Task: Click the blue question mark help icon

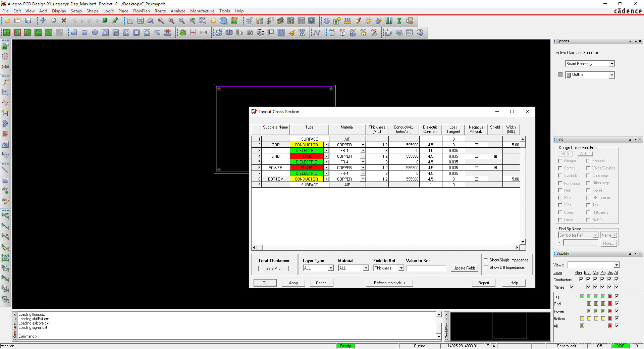Action: click(420, 33)
